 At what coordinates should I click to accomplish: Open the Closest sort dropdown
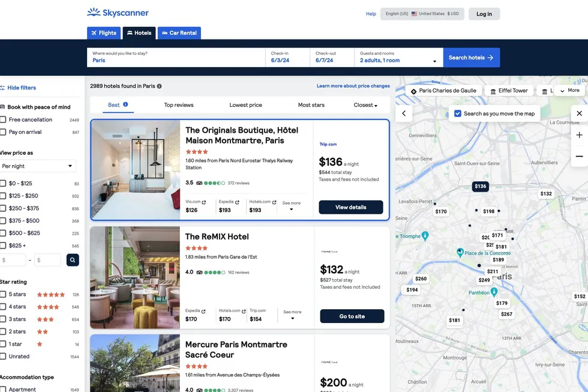pyautogui.click(x=365, y=105)
